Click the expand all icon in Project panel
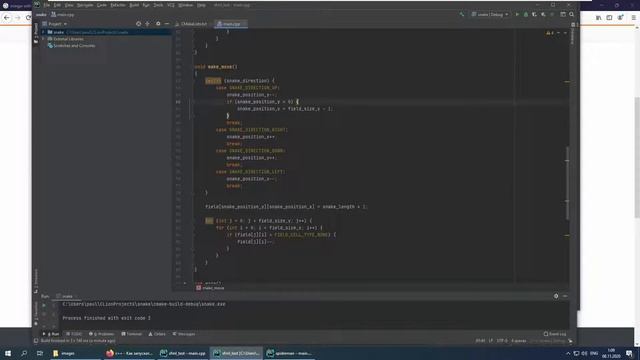Screen dimensions: 640x360 pyautogui.click(x=148, y=24)
